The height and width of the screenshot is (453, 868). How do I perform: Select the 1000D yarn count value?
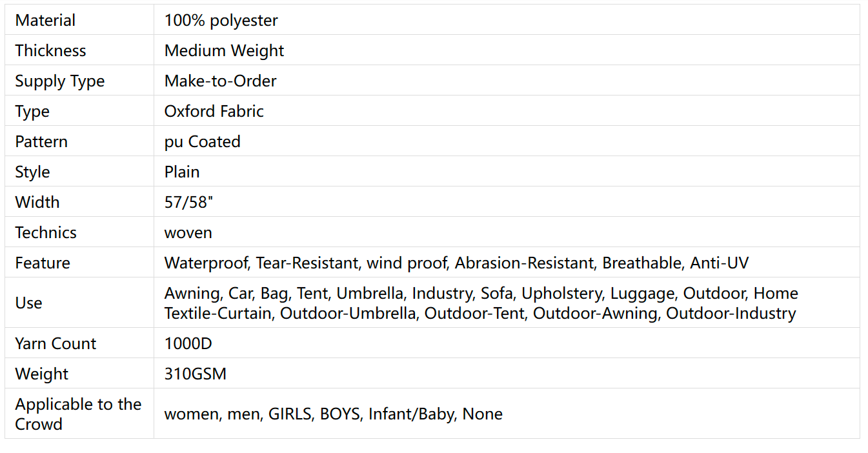pos(188,343)
